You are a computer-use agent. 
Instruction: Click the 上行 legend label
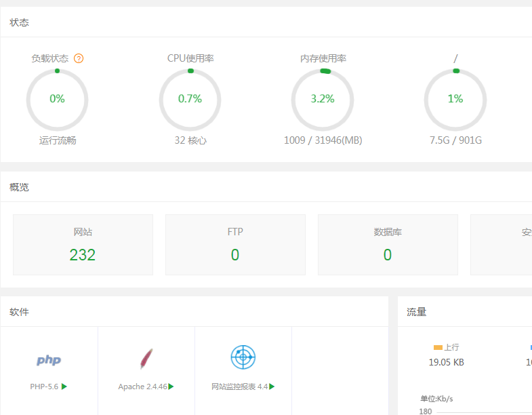(x=451, y=347)
